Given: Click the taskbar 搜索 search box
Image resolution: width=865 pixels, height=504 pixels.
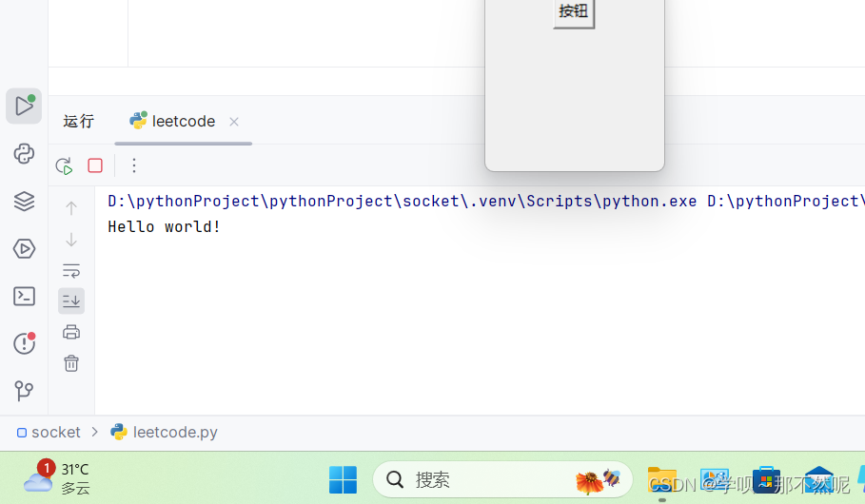Looking at the screenshot, I should [x=502, y=479].
